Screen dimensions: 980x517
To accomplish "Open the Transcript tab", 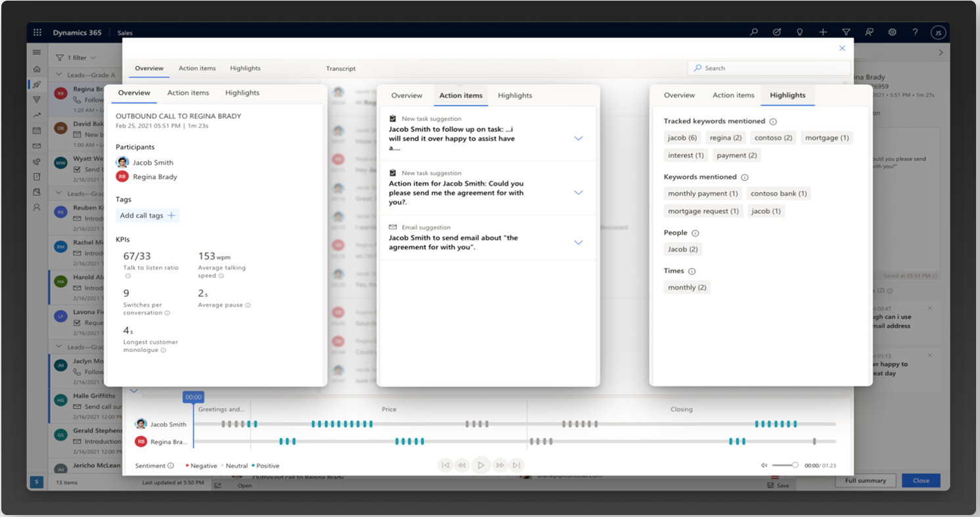I will [341, 68].
